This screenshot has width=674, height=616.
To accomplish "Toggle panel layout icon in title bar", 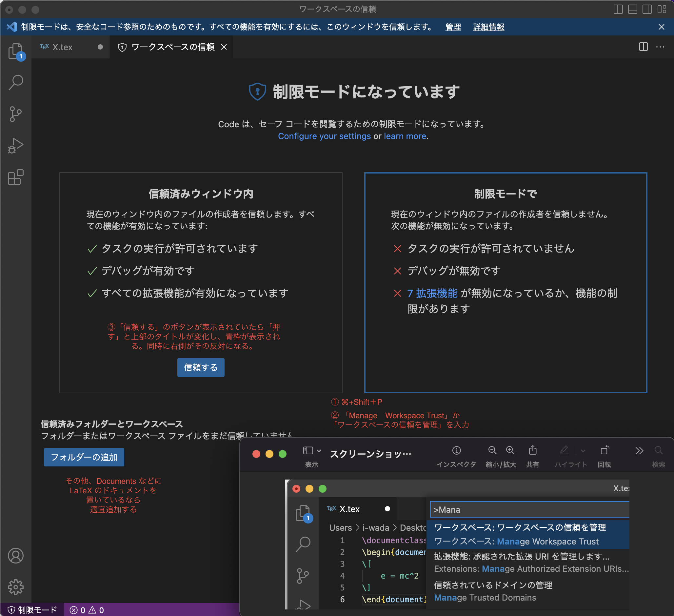I will point(633,9).
